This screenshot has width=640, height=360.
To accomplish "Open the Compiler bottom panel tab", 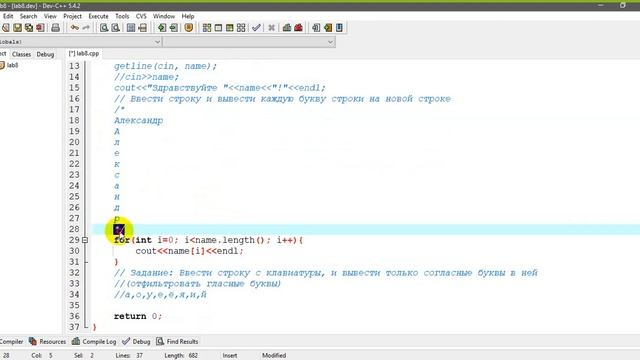I will [11, 342].
